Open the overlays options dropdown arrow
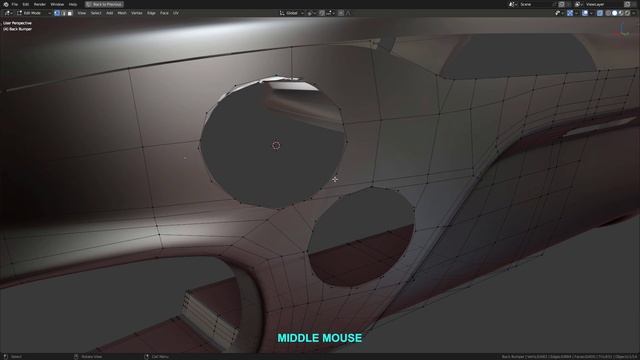This screenshot has width=640, height=360. tap(591, 13)
